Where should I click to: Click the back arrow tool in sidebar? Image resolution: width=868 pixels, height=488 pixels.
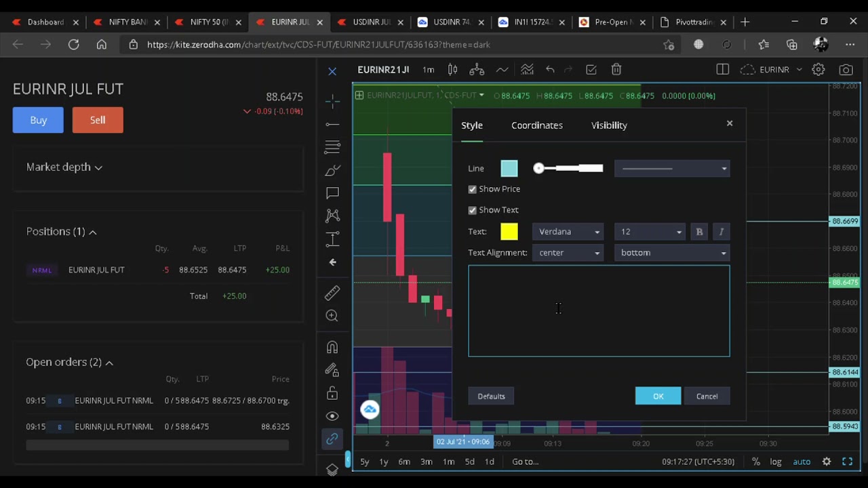coord(332,262)
